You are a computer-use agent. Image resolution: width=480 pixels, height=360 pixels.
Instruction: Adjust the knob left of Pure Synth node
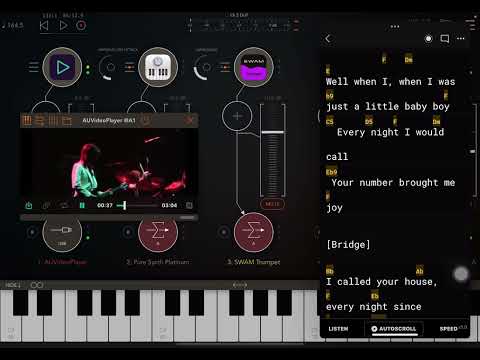point(109,67)
